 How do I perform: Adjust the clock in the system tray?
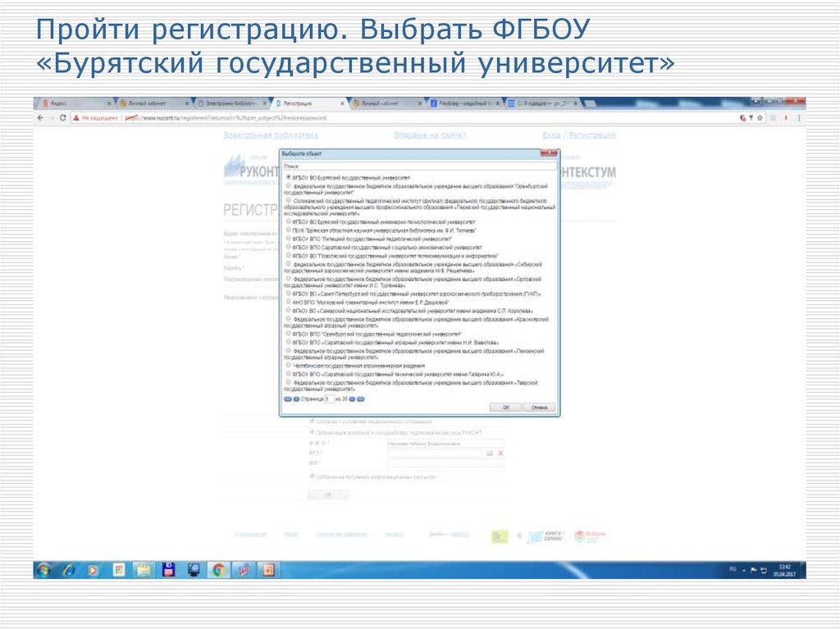click(x=784, y=572)
